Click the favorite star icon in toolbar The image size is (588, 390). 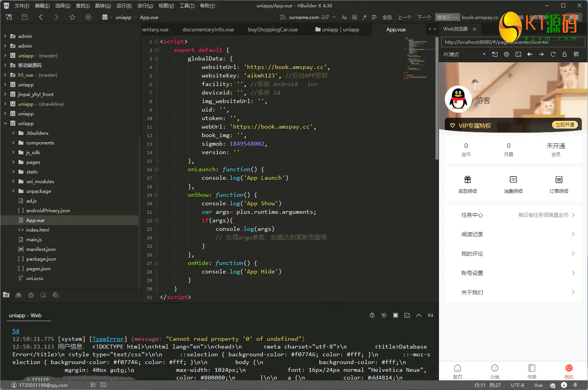[x=72, y=17]
